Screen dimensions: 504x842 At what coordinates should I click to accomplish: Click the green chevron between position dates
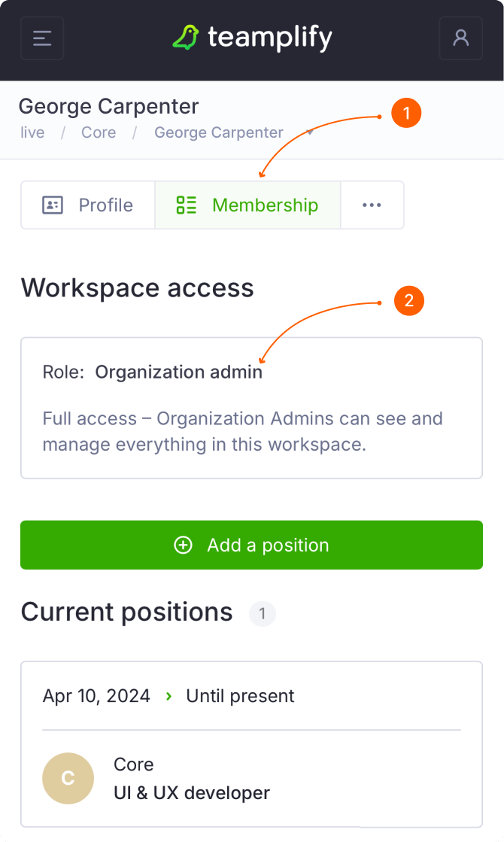click(169, 697)
